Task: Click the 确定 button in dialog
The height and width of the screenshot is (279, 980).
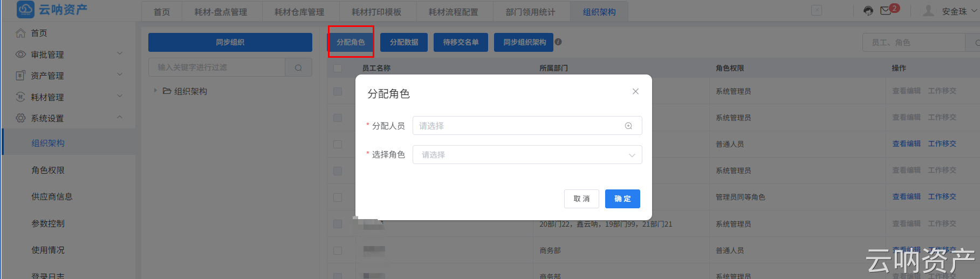Action: coord(622,199)
